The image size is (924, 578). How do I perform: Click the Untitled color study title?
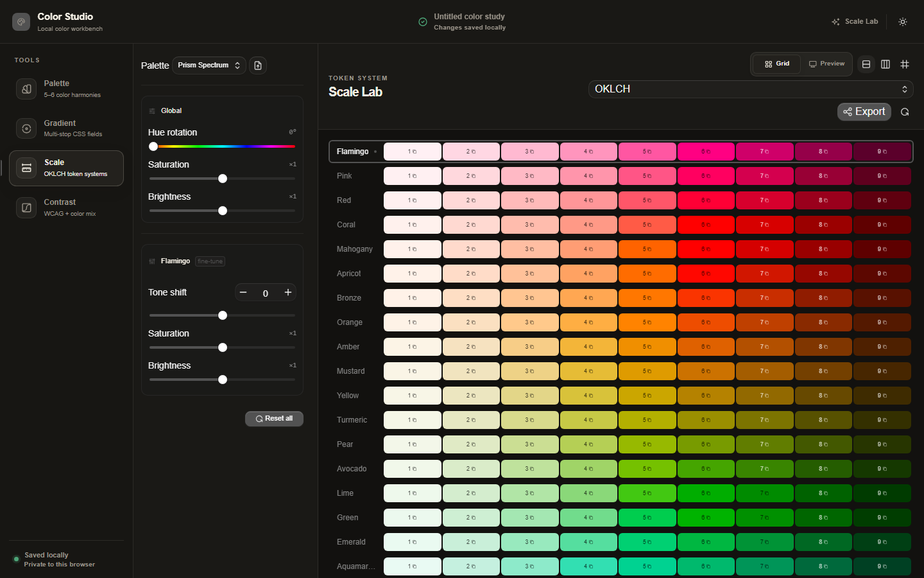click(x=469, y=17)
